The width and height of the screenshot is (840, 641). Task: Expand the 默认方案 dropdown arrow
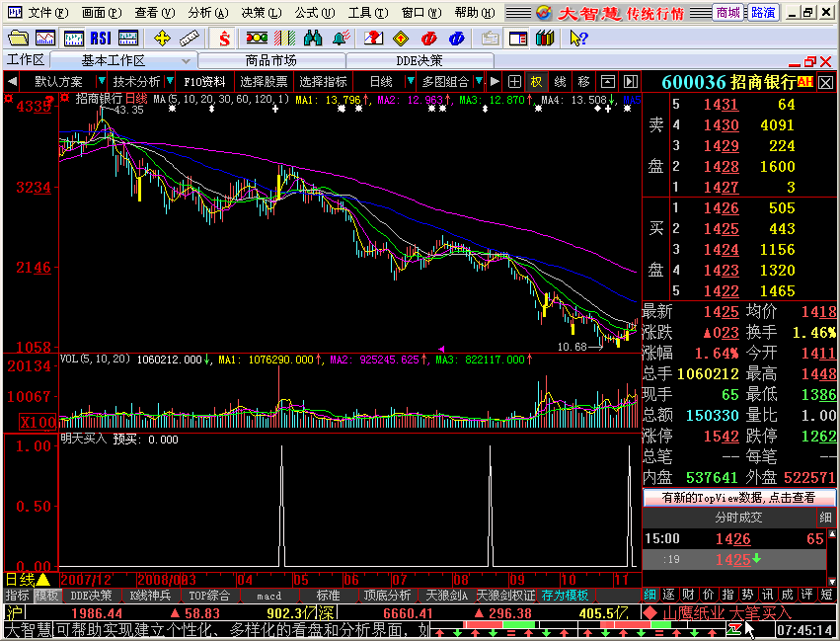[102, 81]
